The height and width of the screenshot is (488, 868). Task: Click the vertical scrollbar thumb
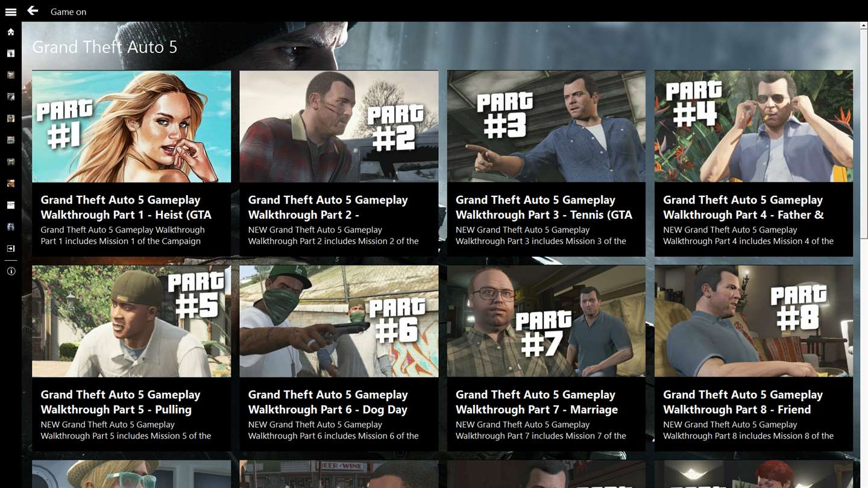tap(864, 134)
